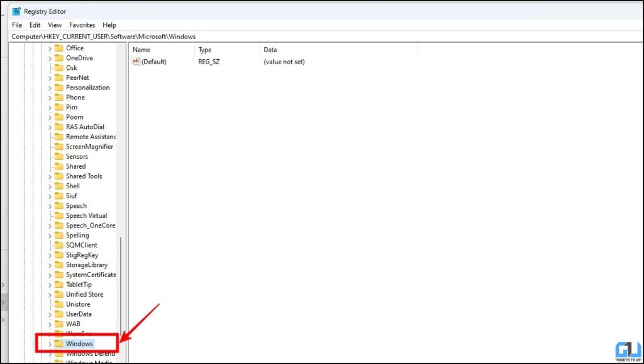The height and width of the screenshot is (364, 644).
Task: Click the Windows key folder icon
Action: [x=59, y=343]
